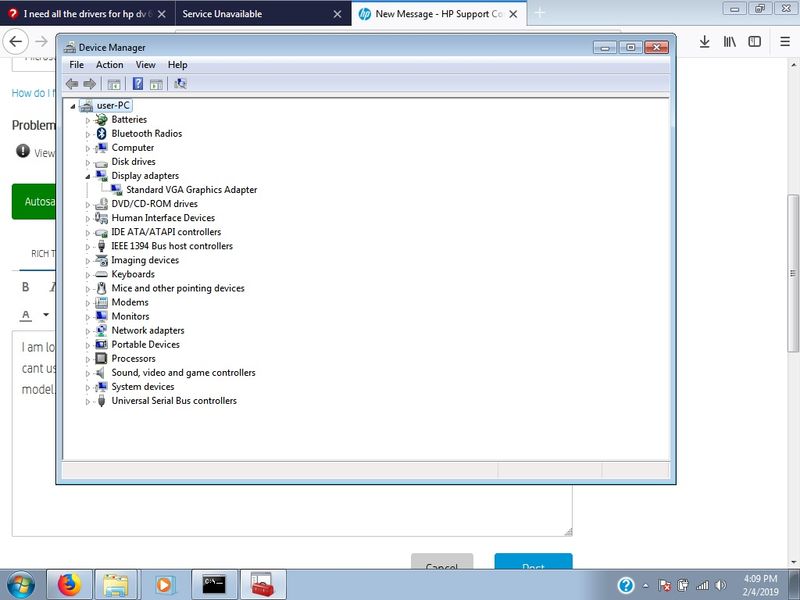Close the Service Unavailable tab
Screen dimensions: 800x600
coord(337,14)
